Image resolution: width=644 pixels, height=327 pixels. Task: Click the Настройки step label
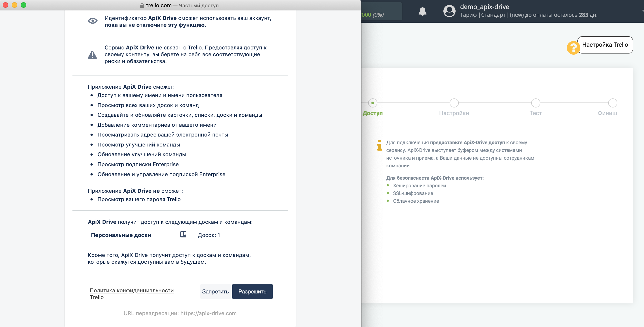454,113
